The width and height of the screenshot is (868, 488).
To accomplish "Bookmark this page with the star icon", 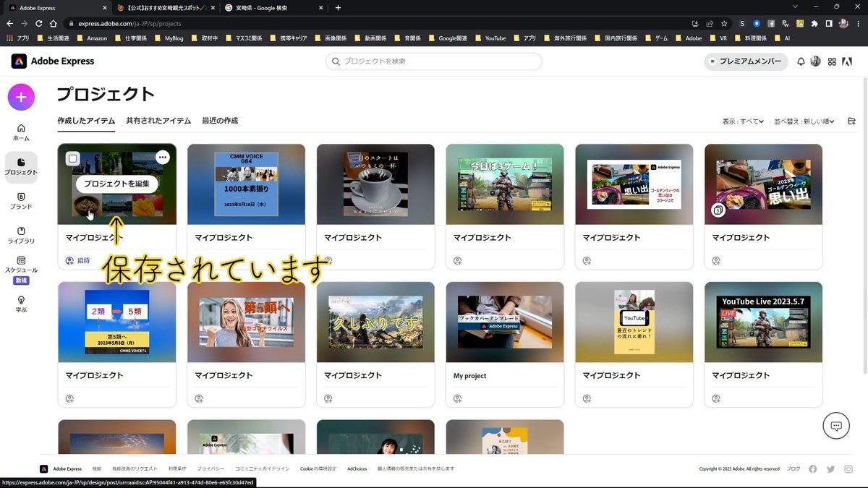I will [724, 23].
